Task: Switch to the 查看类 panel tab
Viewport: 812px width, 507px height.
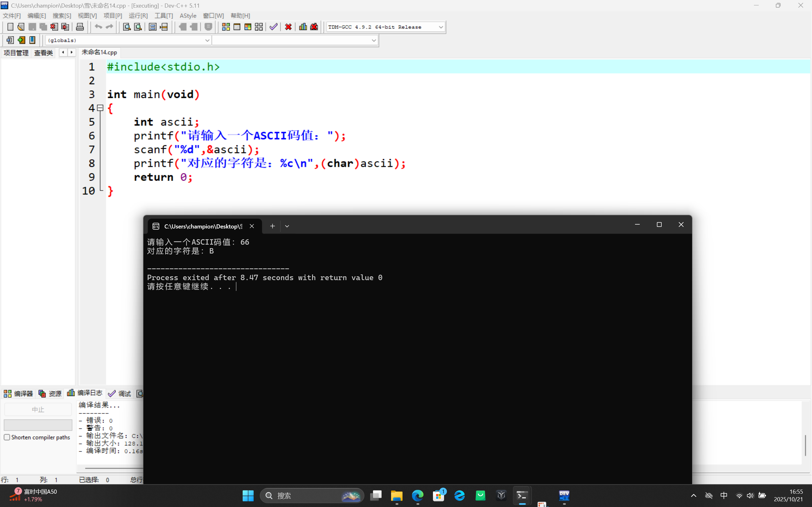Action: 44,53
